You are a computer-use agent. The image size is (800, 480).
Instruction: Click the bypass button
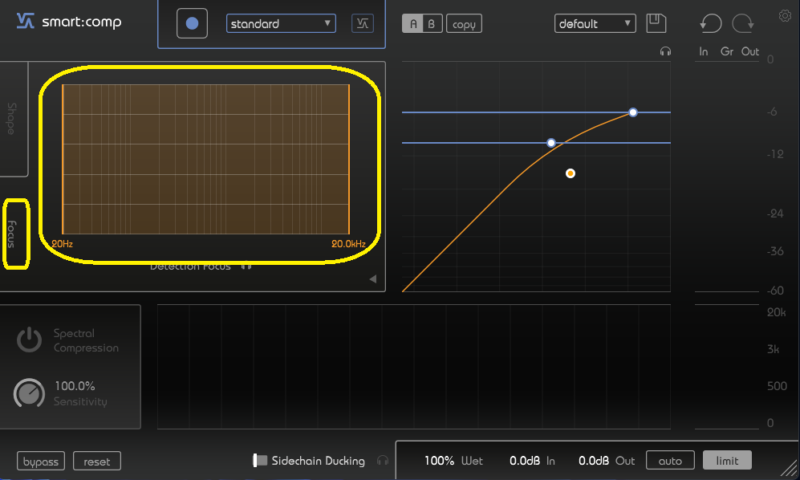point(42,461)
